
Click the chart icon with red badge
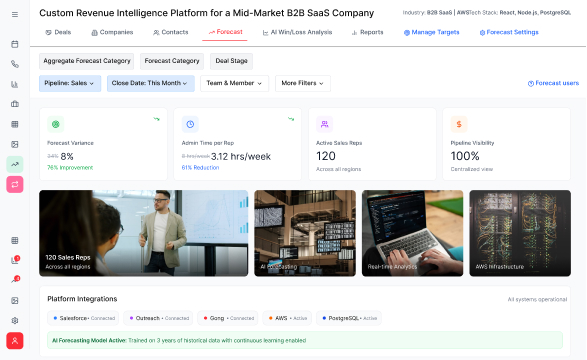tap(15, 260)
